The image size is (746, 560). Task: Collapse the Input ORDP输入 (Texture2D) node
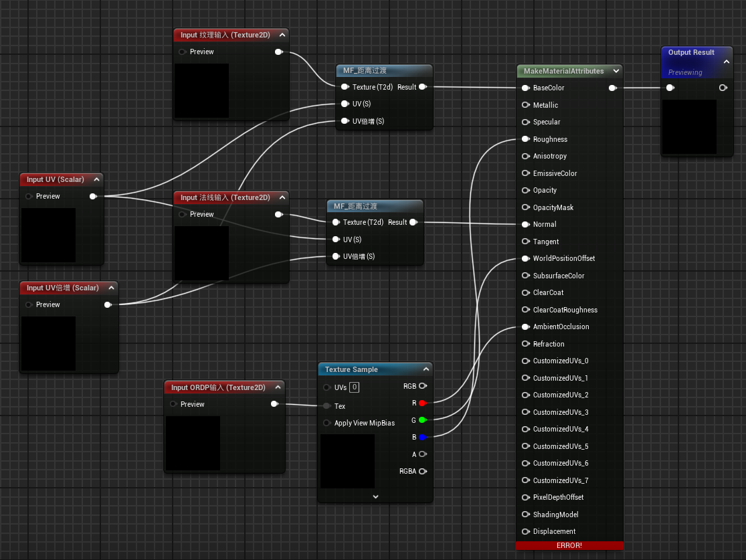278,387
